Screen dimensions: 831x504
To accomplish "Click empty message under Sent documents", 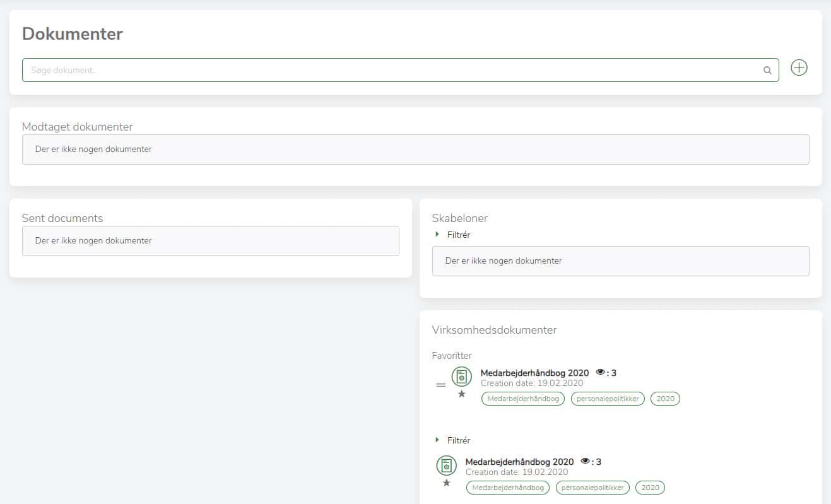I will coord(210,241).
